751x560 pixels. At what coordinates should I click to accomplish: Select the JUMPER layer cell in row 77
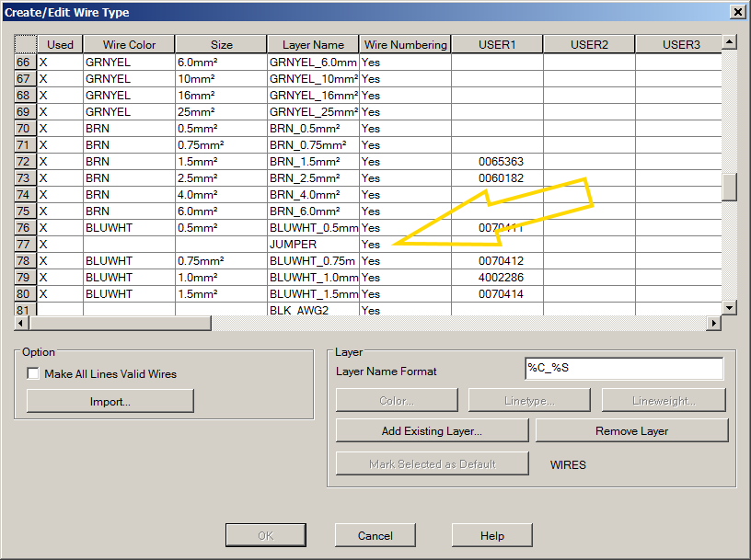tap(311, 244)
